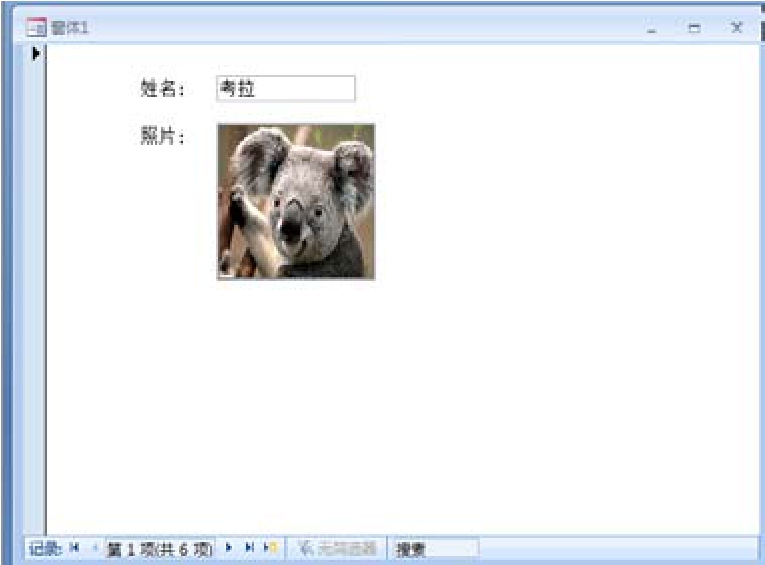Click the 姓名 text field containing 考拉
The height and width of the screenshot is (565, 765).
[x=285, y=89]
